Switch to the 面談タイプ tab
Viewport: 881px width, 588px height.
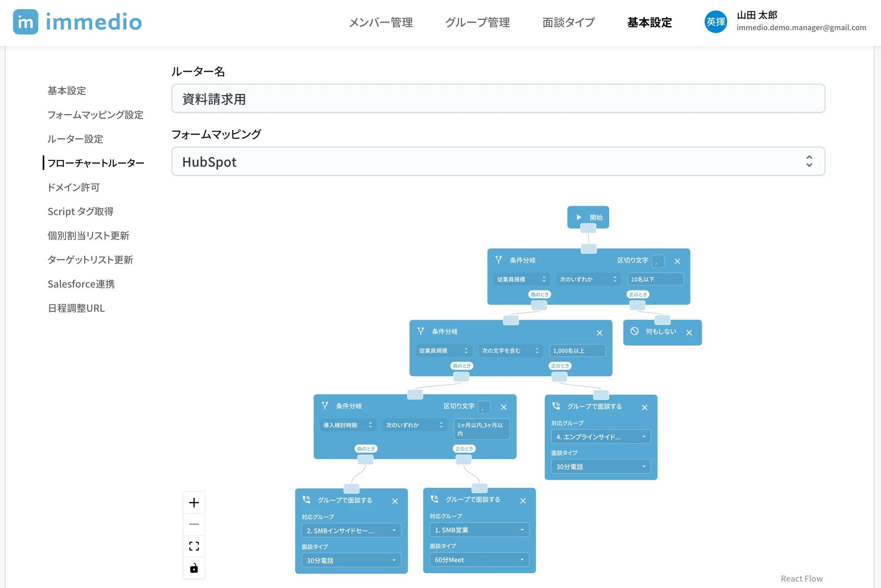[x=568, y=23]
